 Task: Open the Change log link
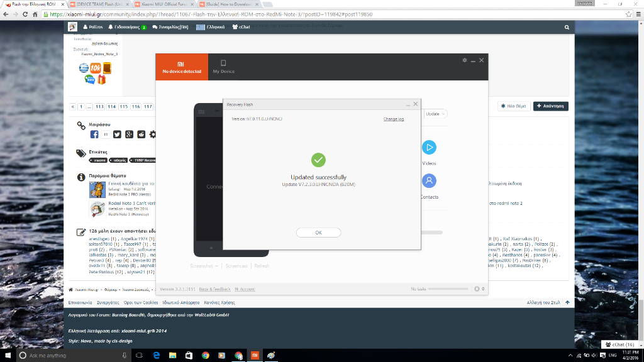coord(394,119)
